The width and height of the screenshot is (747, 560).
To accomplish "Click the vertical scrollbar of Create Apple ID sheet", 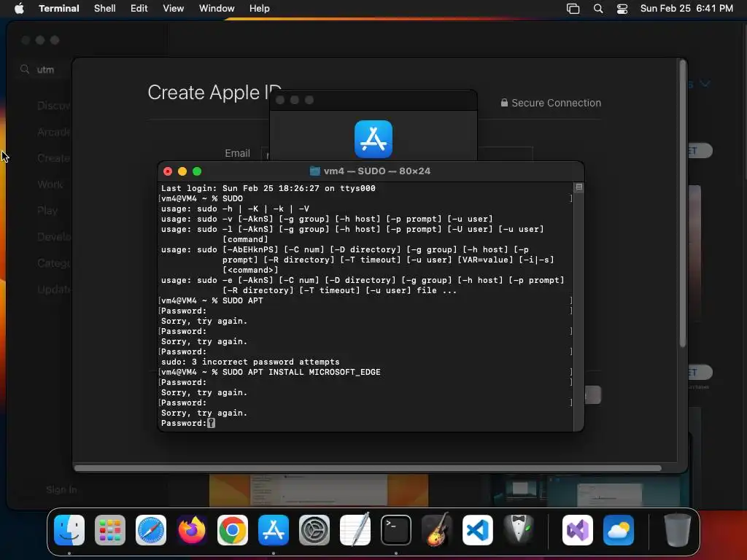I will click(683, 204).
